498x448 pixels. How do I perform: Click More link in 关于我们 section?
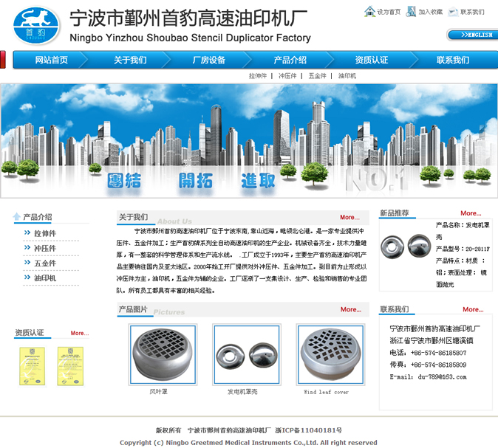click(349, 218)
